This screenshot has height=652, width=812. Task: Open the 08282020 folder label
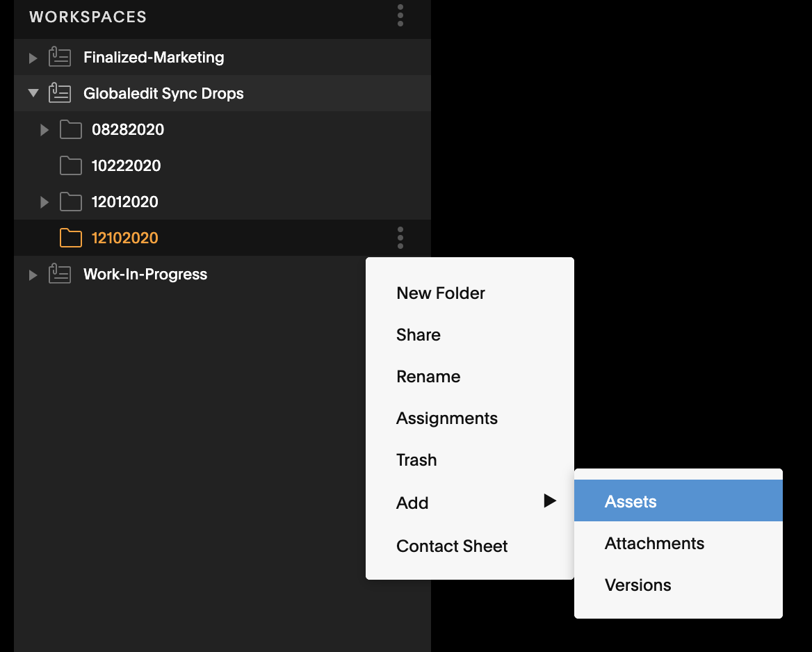click(x=128, y=129)
